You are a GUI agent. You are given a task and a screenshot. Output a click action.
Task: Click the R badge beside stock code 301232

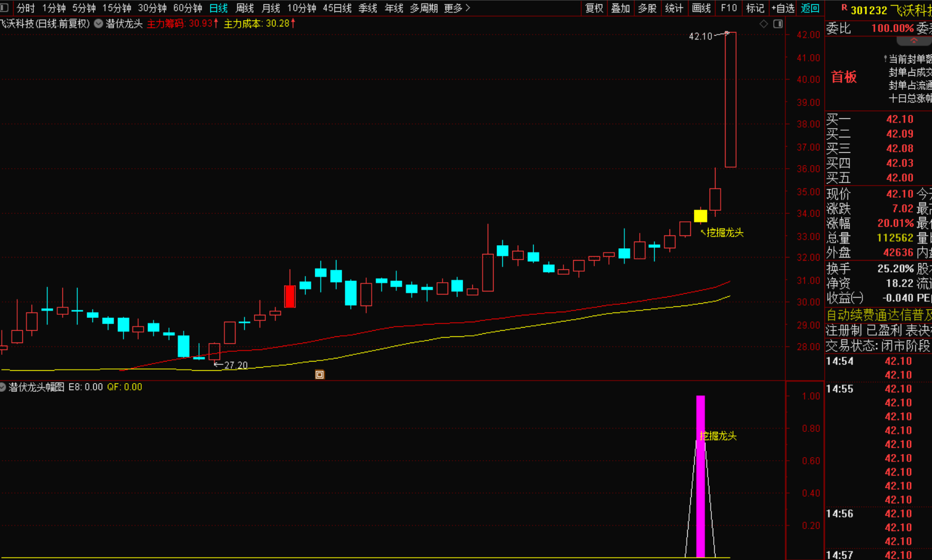pos(844,8)
